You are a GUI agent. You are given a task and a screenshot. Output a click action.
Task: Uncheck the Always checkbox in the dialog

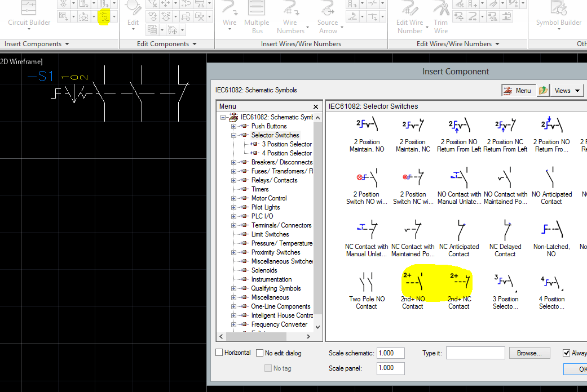pyautogui.click(x=567, y=353)
